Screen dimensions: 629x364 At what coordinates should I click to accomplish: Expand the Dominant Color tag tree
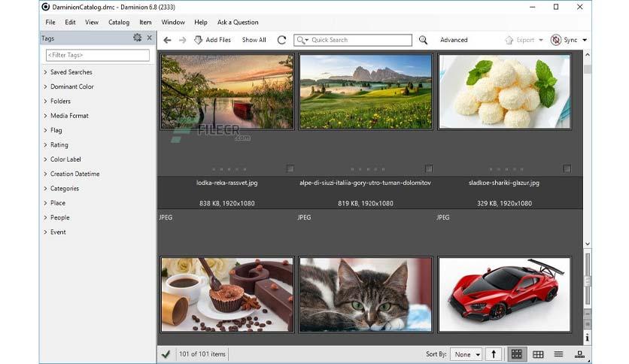point(45,86)
